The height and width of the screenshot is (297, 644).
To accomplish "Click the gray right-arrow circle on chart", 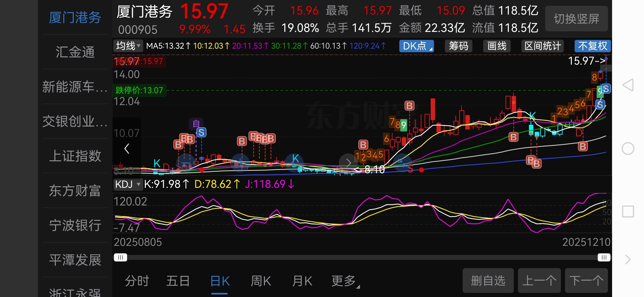I will point(348,163).
